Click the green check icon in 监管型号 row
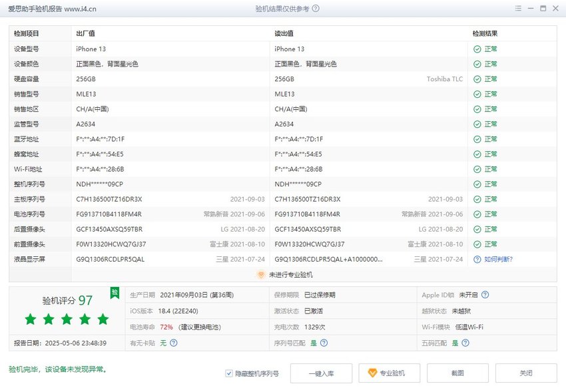Viewport: 566px width, 392px height. point(477,124)
